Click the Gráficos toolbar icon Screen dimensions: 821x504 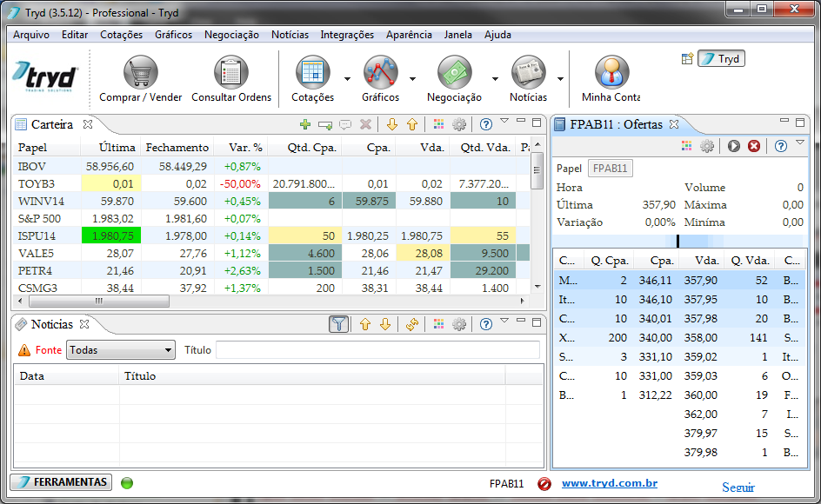(x=381, y=72)
